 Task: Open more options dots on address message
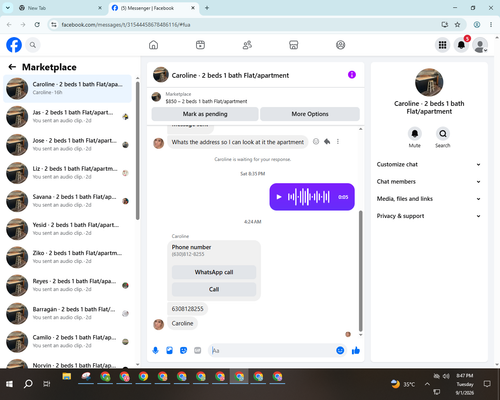pos(338,142)
